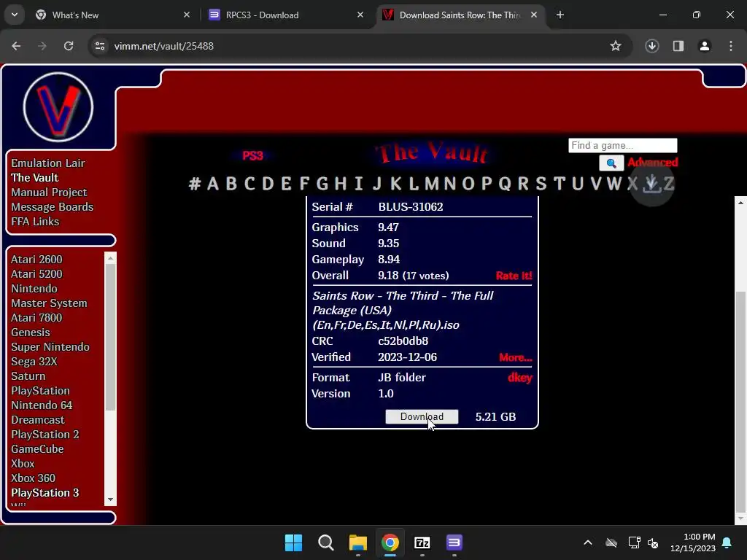This screenshot has width=747, height=560.
Task: Switch to the What's New tab
Action: coord(113,15)
